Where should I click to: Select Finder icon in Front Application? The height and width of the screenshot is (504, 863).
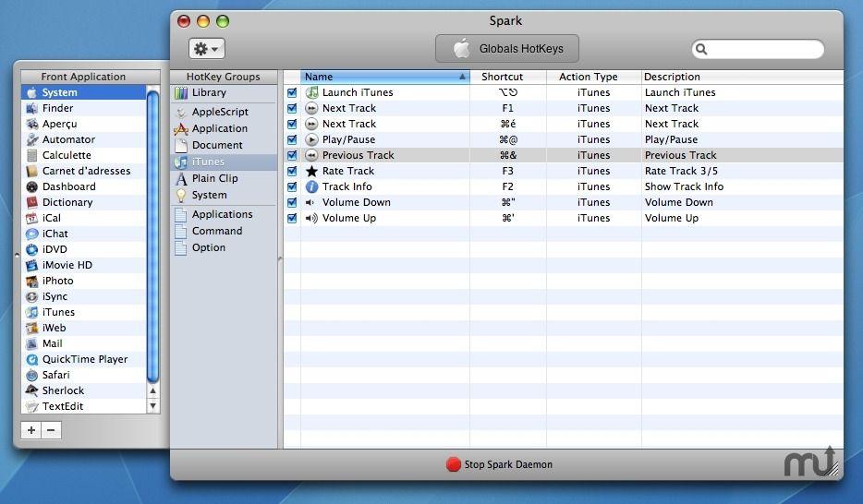(32, 108)
